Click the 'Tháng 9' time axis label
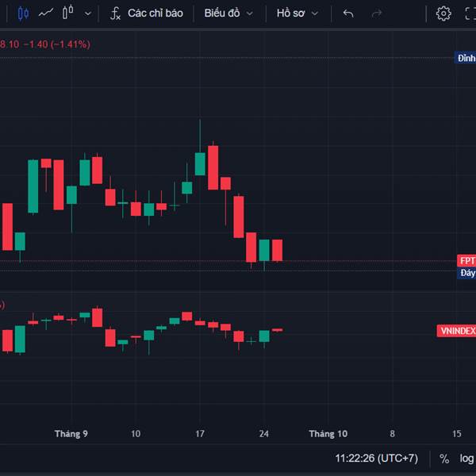 click(71, 434)
